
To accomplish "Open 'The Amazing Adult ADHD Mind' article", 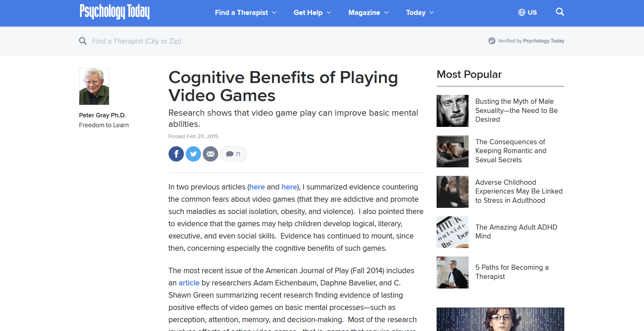I will [x=516, y=232].
